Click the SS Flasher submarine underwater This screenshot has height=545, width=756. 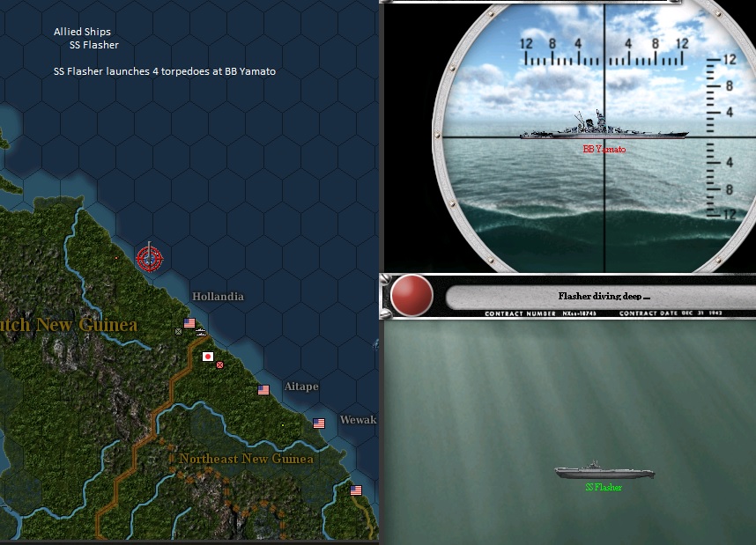click(x=604, y=471)
